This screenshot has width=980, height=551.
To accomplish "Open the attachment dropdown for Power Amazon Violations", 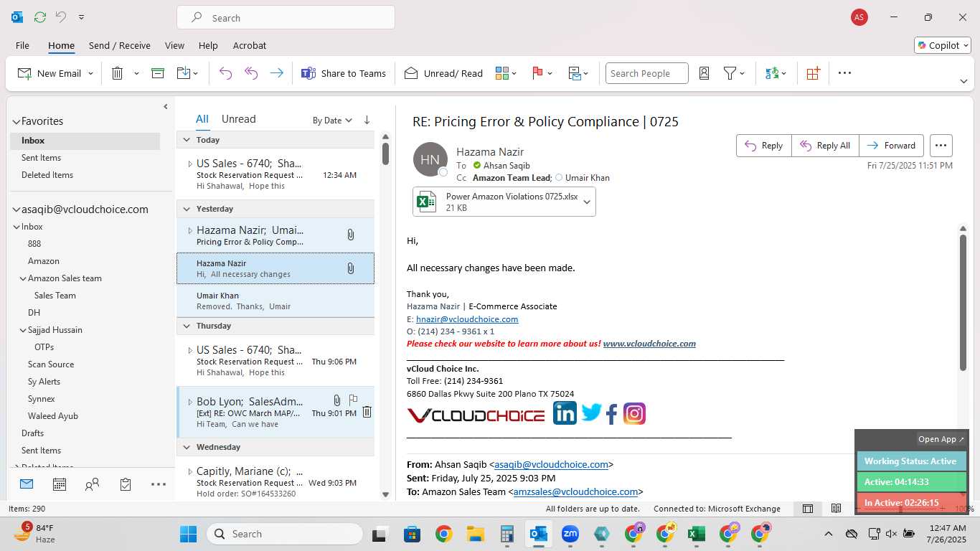I will coord(587,202).
